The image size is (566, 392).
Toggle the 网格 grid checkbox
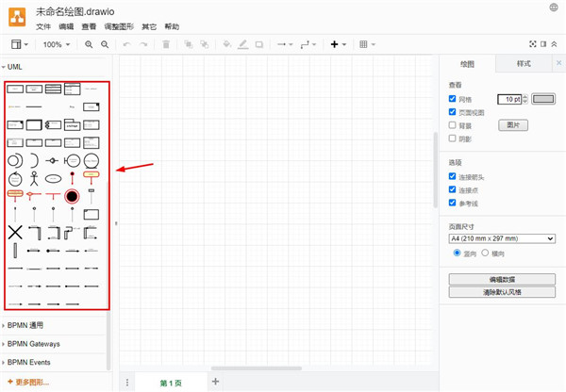pos(453,99)
